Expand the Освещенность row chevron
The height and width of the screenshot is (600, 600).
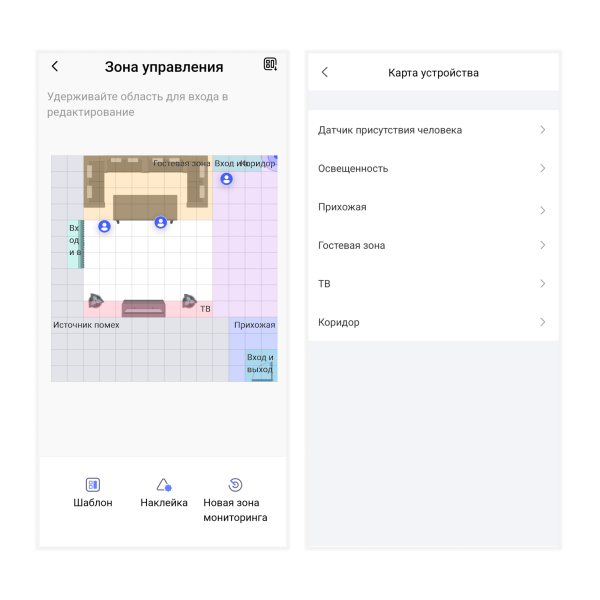point(542,168)
